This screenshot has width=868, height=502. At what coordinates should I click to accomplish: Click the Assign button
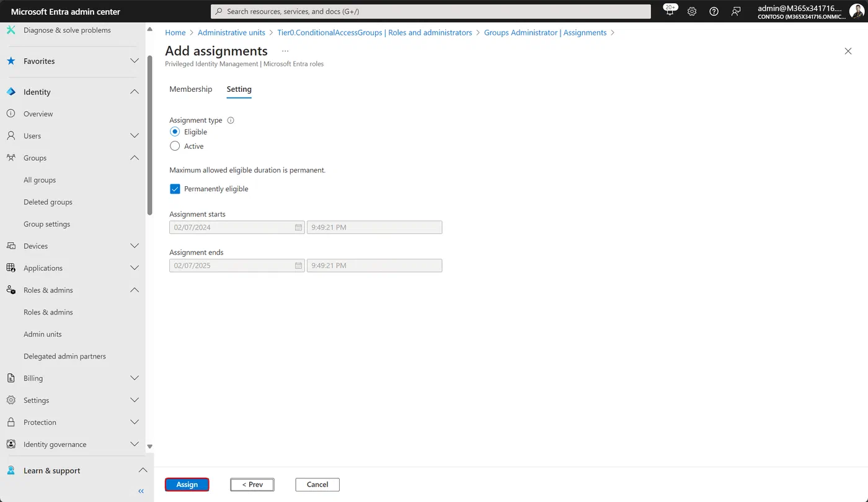(187, 485)
